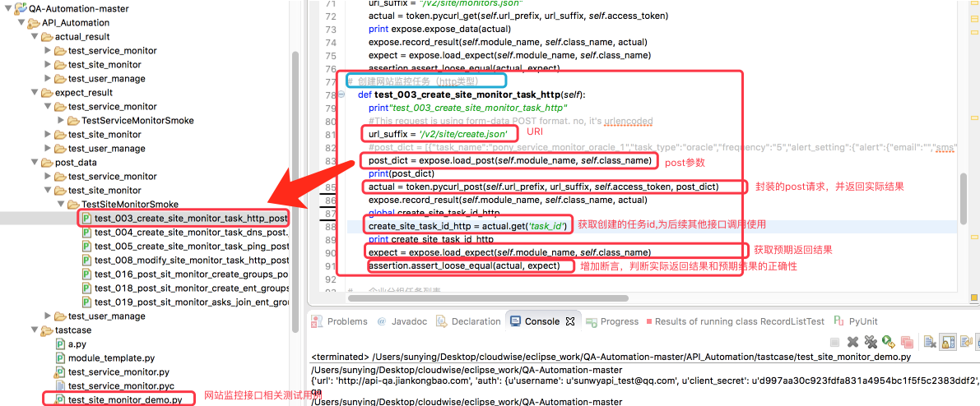Collapse the post_data folder
This screenshot has height=406, width=980.
click(35, 163)
